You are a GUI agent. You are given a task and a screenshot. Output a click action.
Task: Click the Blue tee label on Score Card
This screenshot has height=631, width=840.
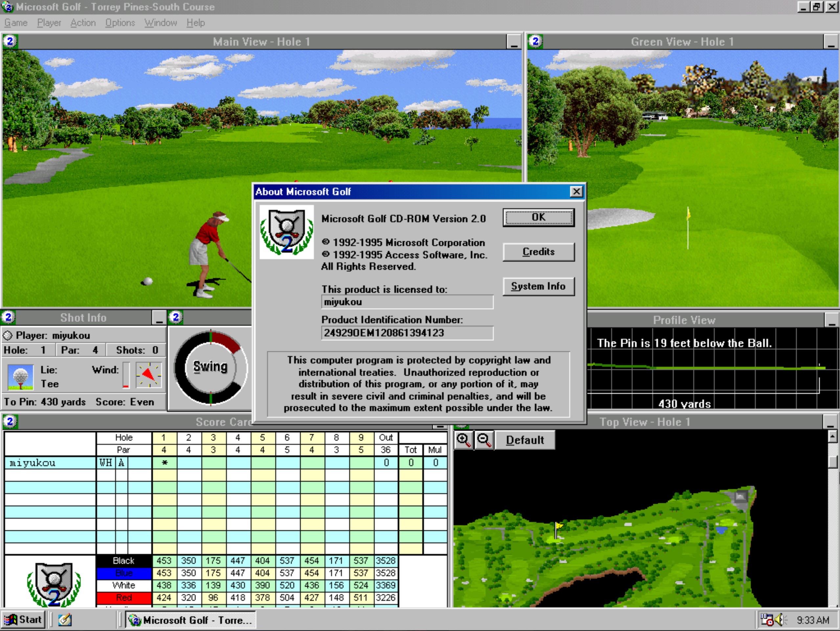point(124,573)
